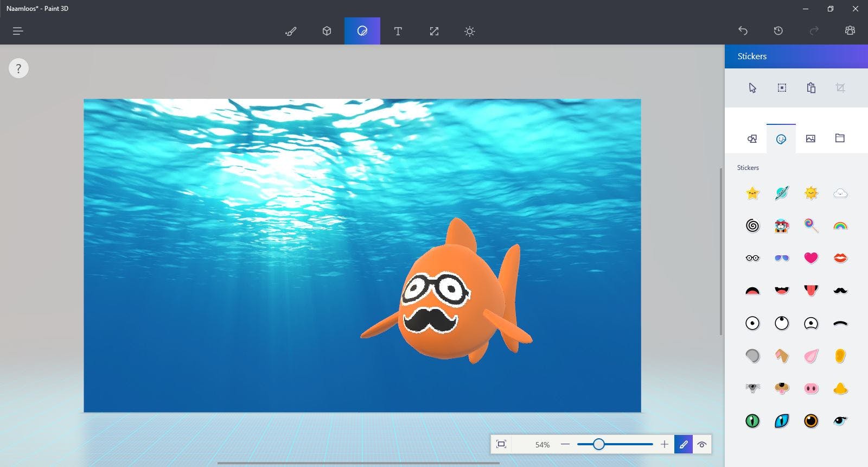Click the question mark help button
This screenshot has width=868, height=467.
coord(18,68)
